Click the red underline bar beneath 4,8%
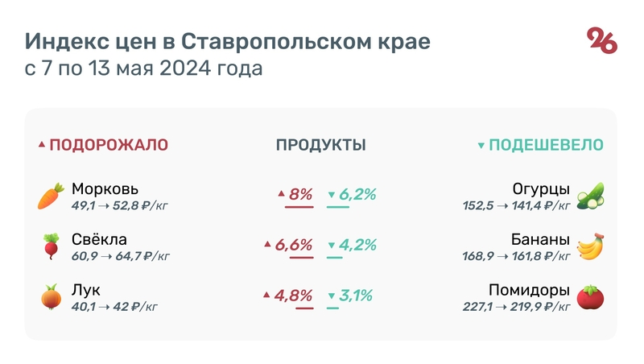Image resolution: width=644 pixels, height=364 pixels. [304, 308]
